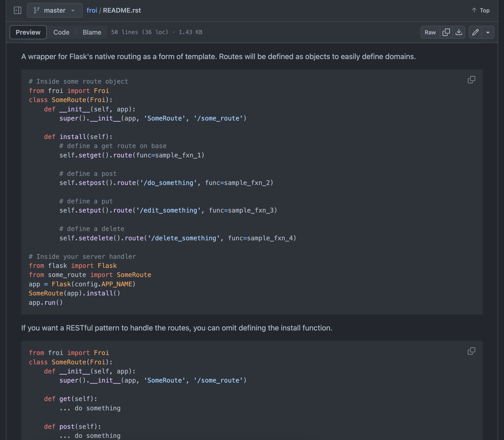Click the git branch icon beside master
The image size is (504, 440).
37,10
